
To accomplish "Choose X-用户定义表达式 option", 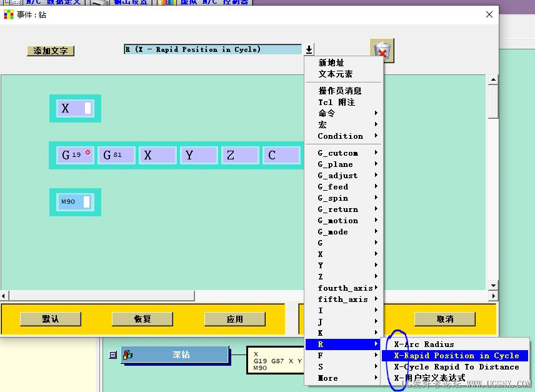I will click(455, 378).
